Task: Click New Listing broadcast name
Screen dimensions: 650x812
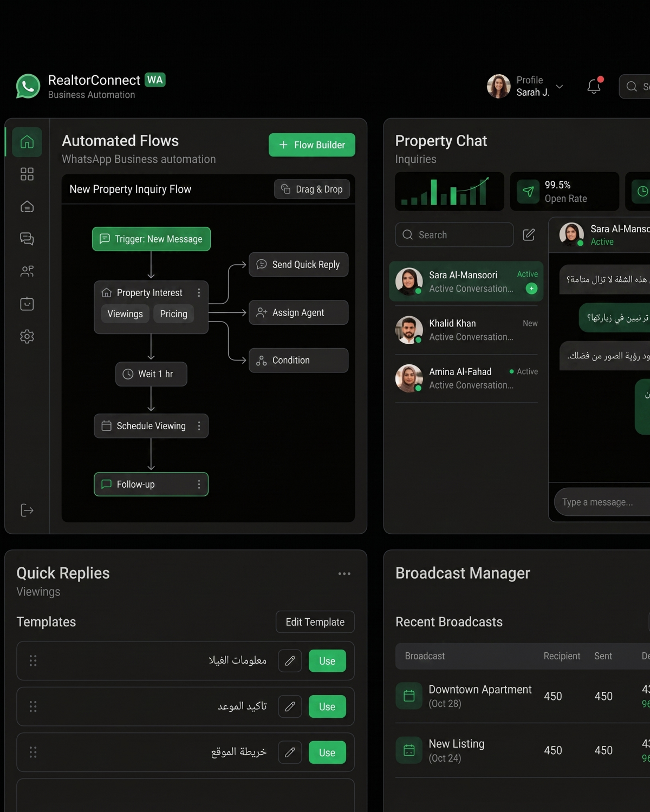Action: 457,744
